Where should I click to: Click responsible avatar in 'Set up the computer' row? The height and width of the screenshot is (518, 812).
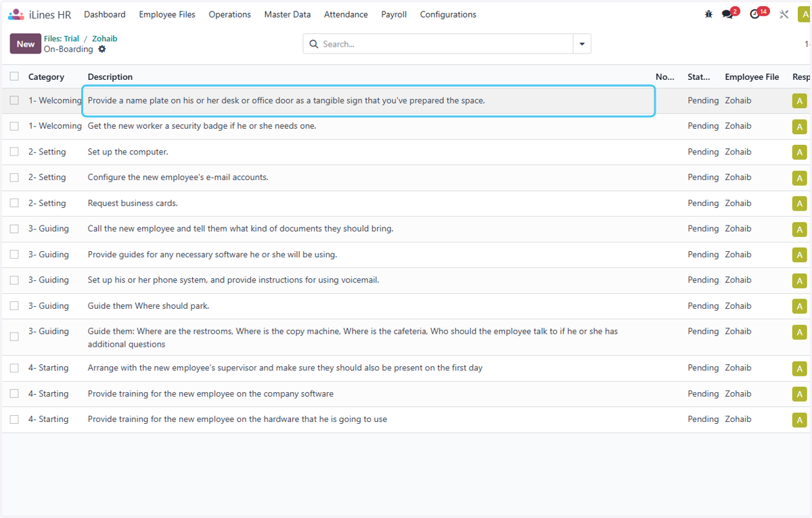[800, 152]
